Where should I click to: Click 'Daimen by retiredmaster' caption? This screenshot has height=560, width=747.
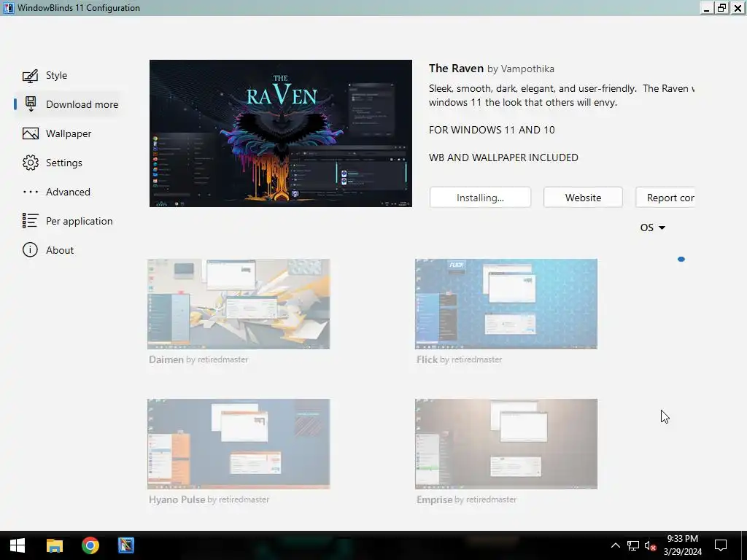(198, 359)
